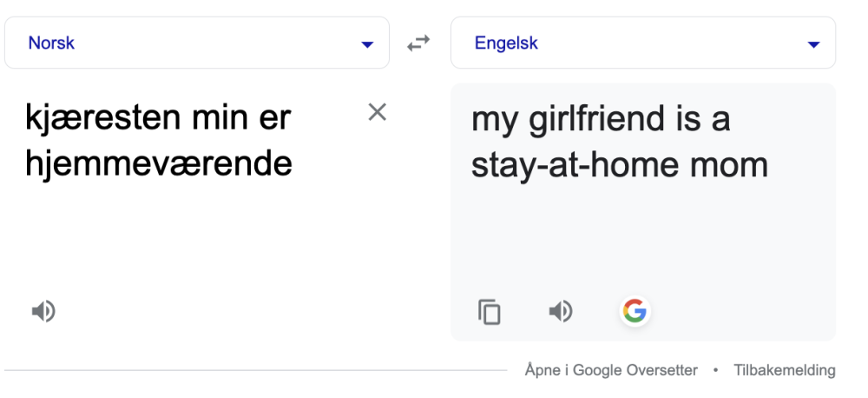This screenshot has width=868, height=398.
Task: Click the empty area of the translation panel
Action: 643,238
